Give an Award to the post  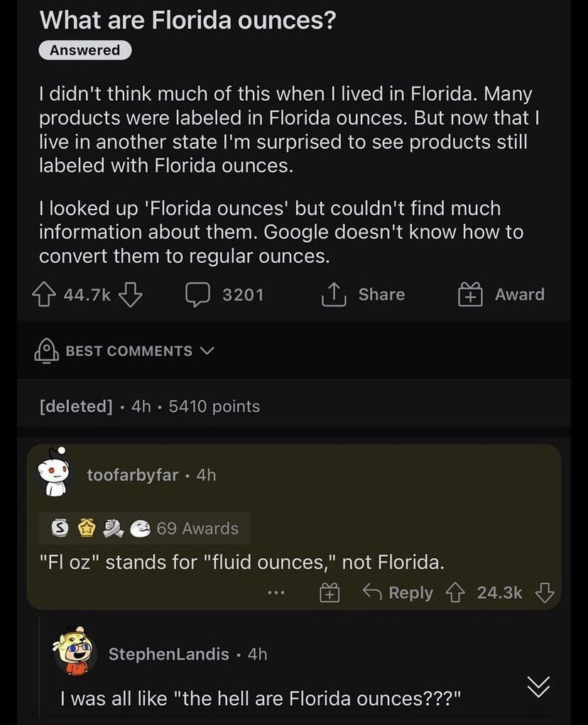pyautogui.click(x=501, y=295)
